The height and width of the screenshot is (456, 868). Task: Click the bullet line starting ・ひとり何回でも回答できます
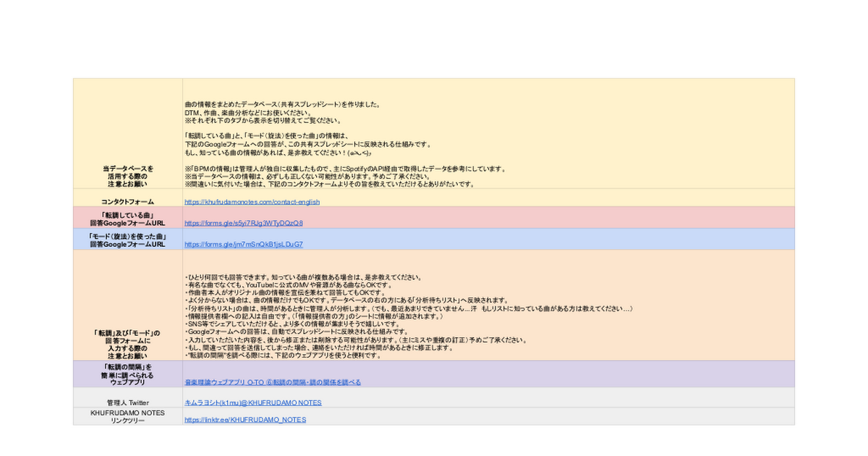pos(302,277)
